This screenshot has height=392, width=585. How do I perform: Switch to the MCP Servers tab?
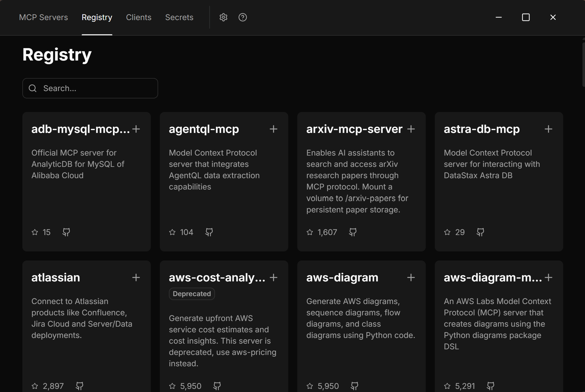(43, 17)
